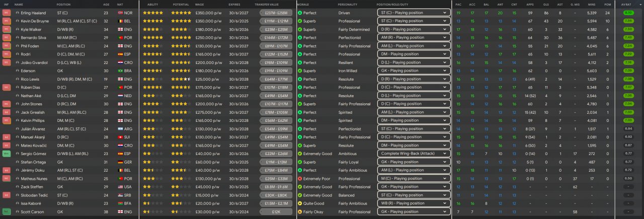The height and width of the screenshot is (219, 644).
Task: Open John Stones player name link
Action: pyautogui.click(x=32, y=104)
